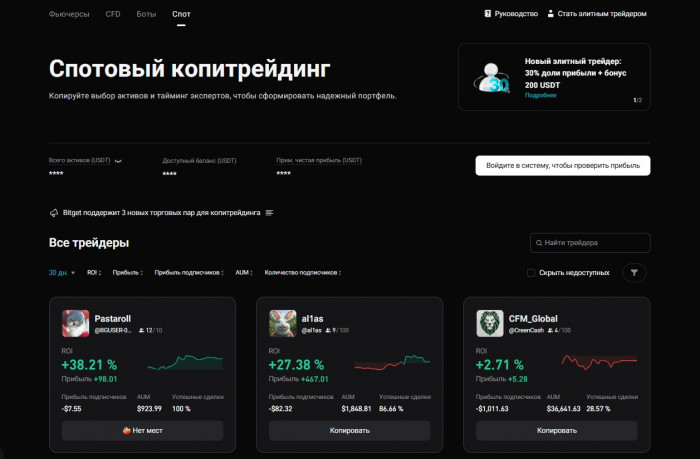Click Pastaroll AUM value $923.99

pyautogui.click(x=149, y=409)
